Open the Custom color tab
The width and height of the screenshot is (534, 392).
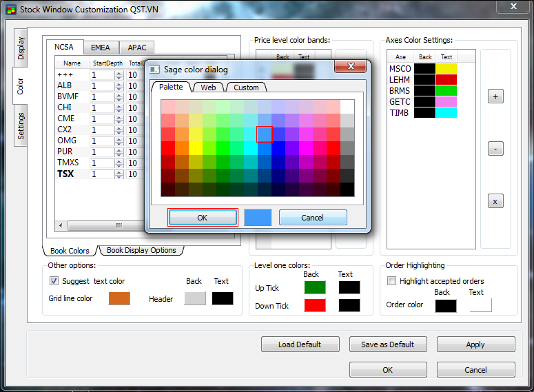(246, 87)
